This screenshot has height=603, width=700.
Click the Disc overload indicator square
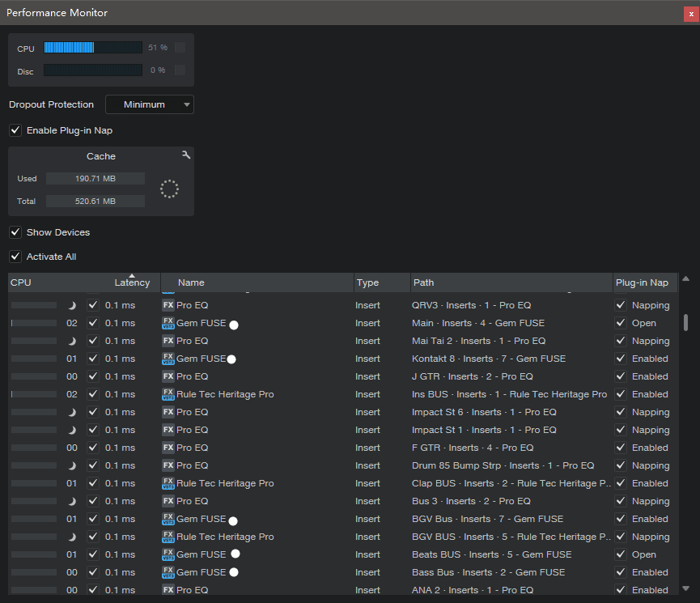click(180, 70)
